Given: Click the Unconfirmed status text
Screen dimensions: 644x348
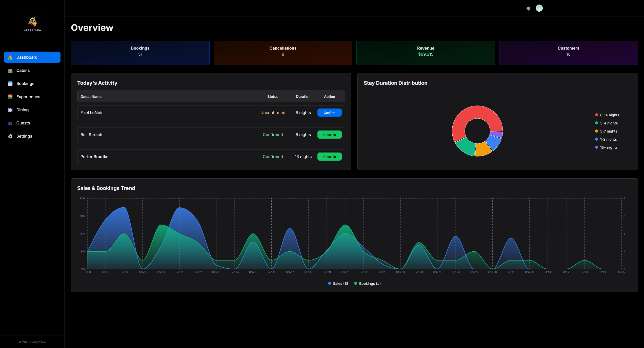Looking at the screenshot, I should pos(273,113).
